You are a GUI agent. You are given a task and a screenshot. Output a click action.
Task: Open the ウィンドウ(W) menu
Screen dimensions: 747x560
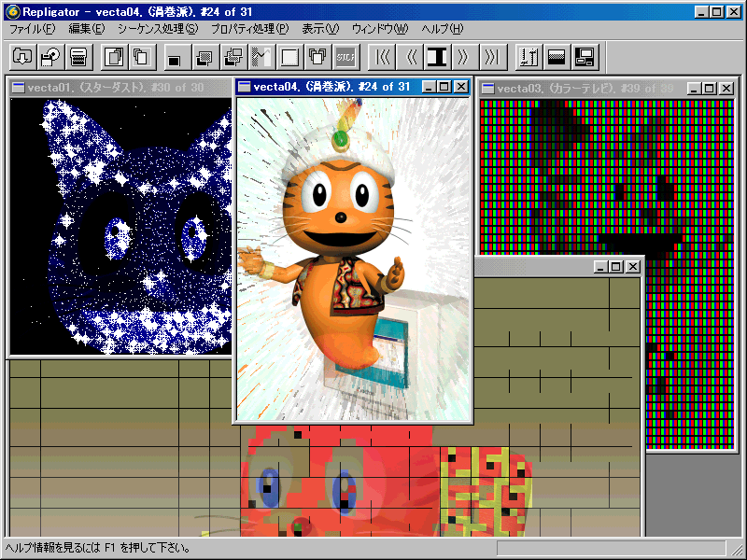pyautogui.click(x=380, y=29)
